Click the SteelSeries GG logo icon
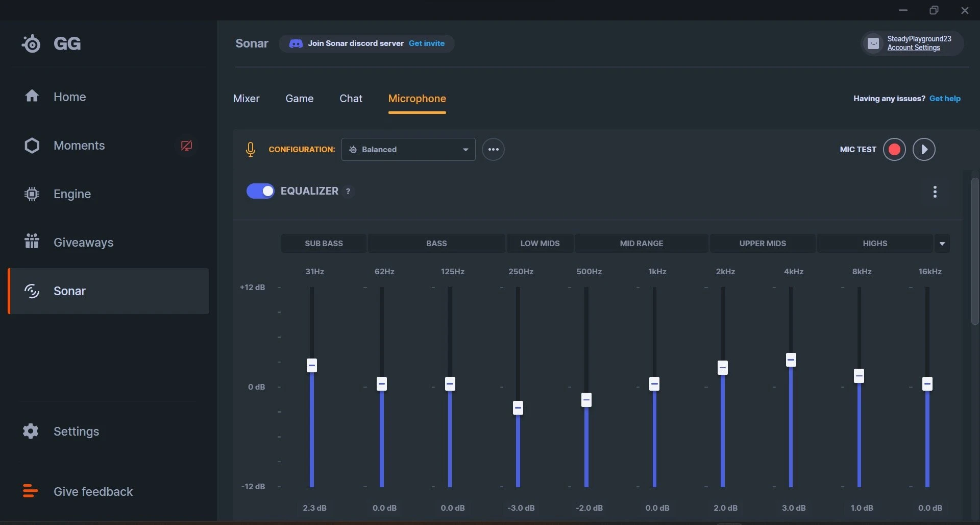This screenshot has width=980, height=525. point(31,43)
